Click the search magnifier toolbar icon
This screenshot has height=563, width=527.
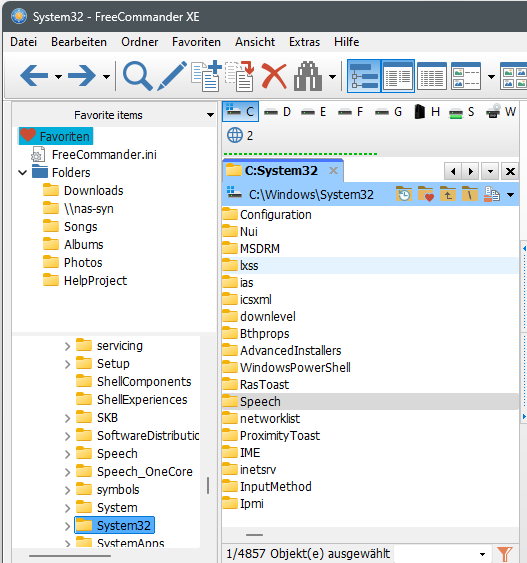pyautogui.click(x=137, y=76)
